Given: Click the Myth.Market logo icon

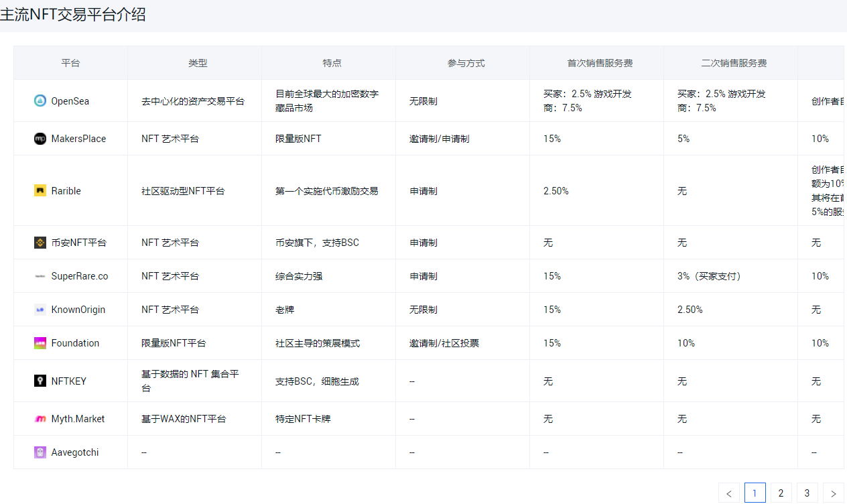Looking at the screenshot, I should [x=40, y=419].
